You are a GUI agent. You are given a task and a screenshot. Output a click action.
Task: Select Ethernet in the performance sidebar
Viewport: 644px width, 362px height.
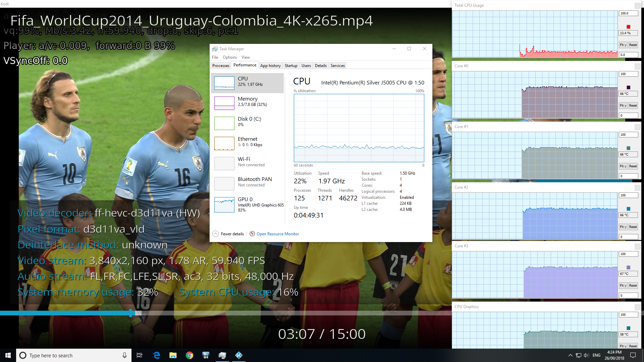click(247, 143)
